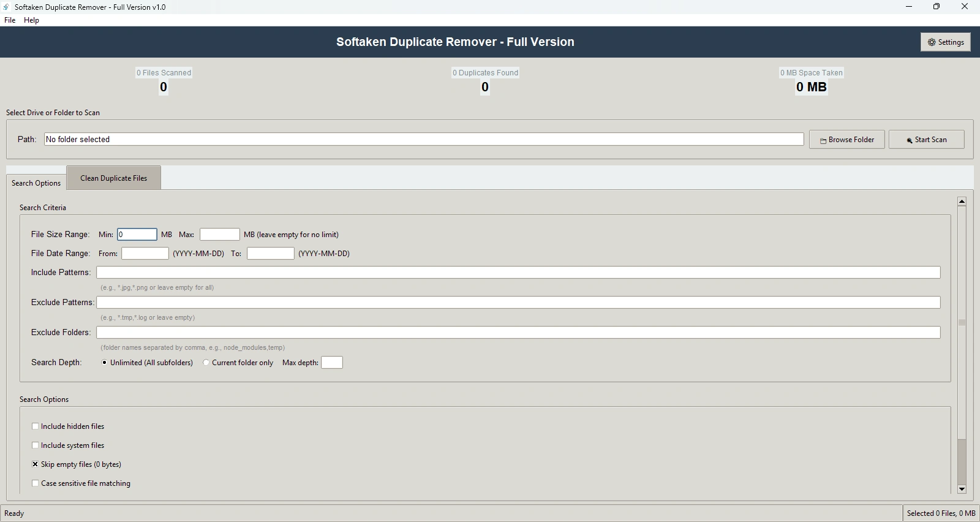
Task: Uncheck Skip empty files option
Action: tap(36, 464)
